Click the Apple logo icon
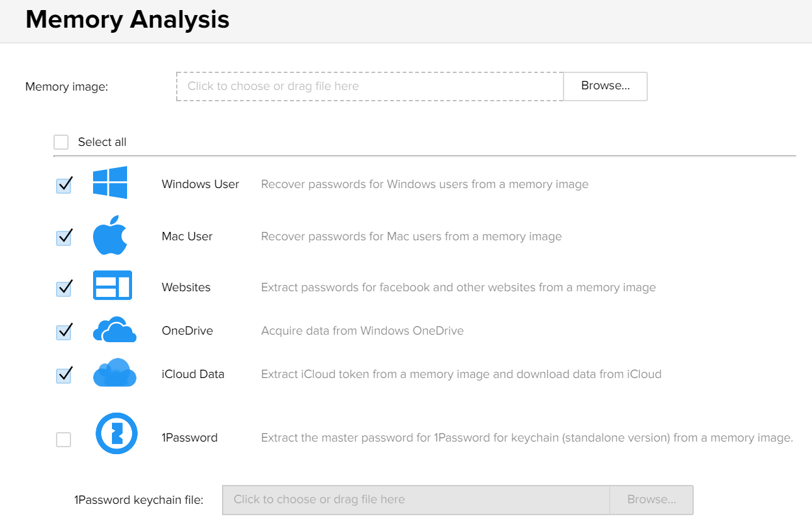The height and width of the screenshot is (529, 812). click(x=110, y=235)
